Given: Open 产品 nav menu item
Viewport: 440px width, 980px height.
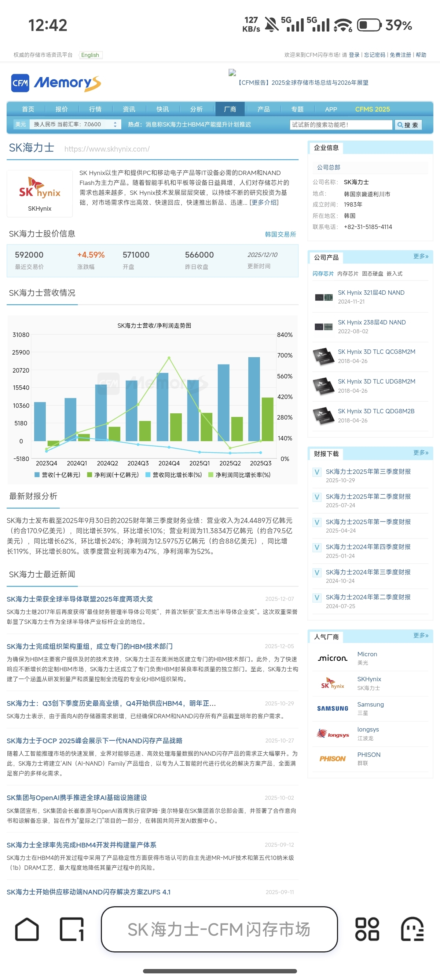Looking at the screenshot, I should pyautogui.click(x=263, y=109).
